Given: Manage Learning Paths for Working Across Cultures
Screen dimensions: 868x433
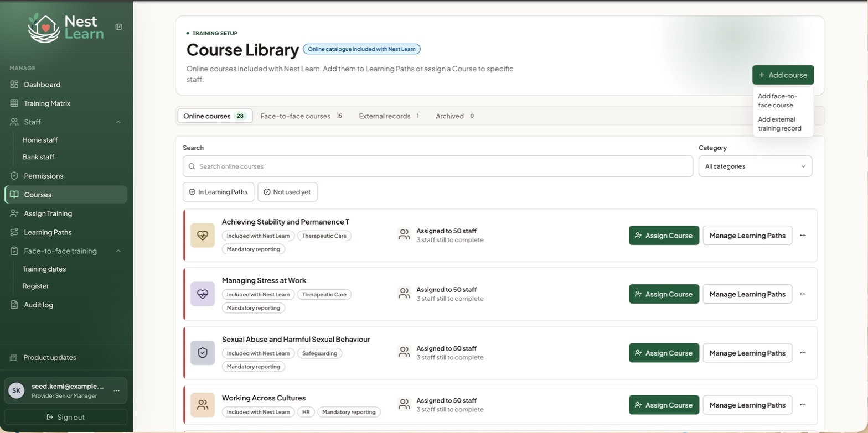Looking at the screenshot, I should tap(747, 405).
